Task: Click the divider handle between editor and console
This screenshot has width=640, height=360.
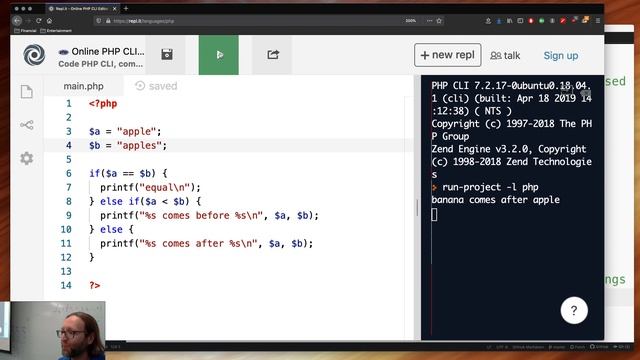Action: coord(417,208)
